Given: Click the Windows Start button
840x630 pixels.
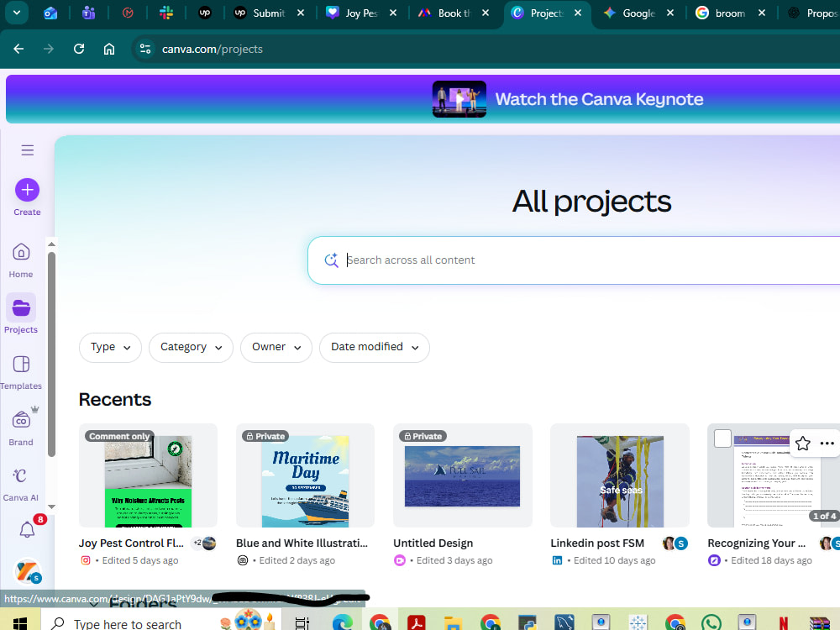Looking at the screenshot, I should coord(20,623).
